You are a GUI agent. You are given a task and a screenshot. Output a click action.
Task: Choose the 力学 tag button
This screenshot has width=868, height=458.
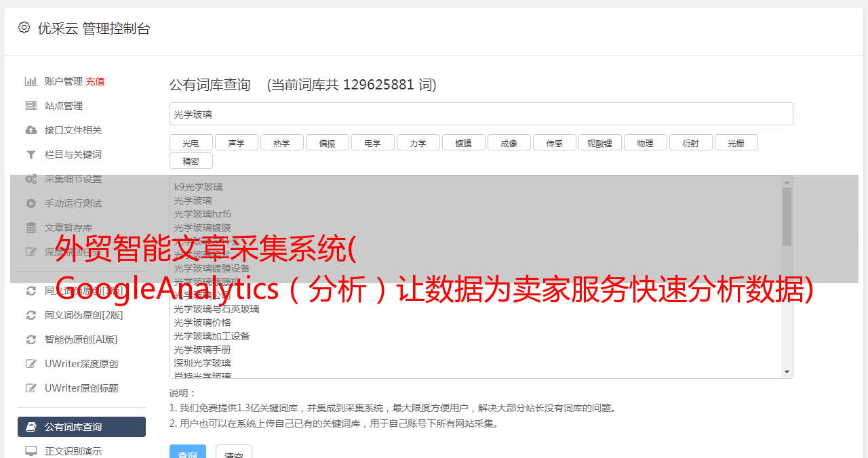click(418, 142)
